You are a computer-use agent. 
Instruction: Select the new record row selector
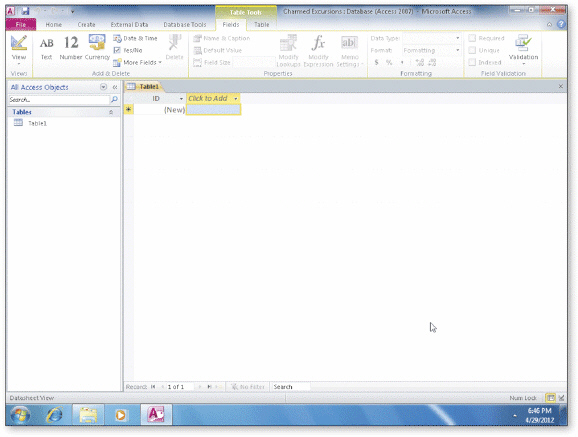[x=129, y=110]
